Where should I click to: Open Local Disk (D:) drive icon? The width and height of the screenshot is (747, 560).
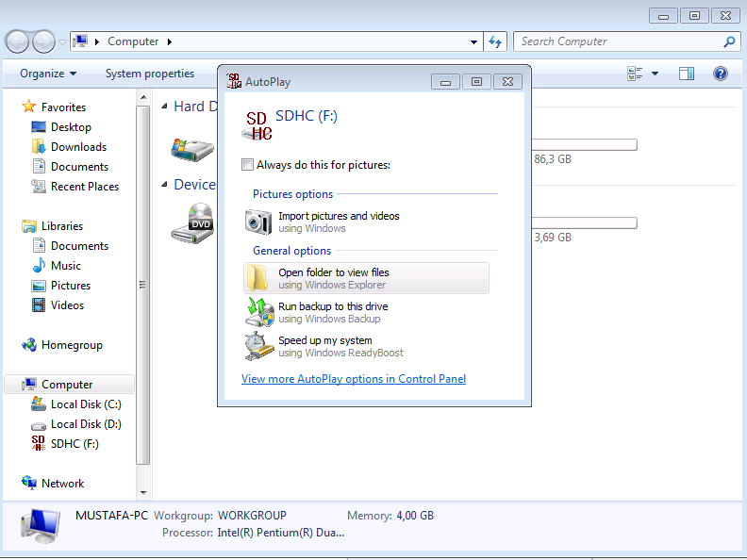(x=39, y=425)
